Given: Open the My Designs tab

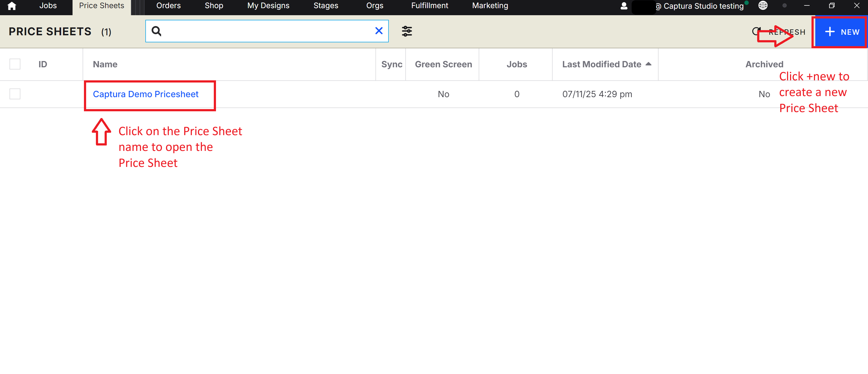Looking at the screenshot, I should click(268, 6).
